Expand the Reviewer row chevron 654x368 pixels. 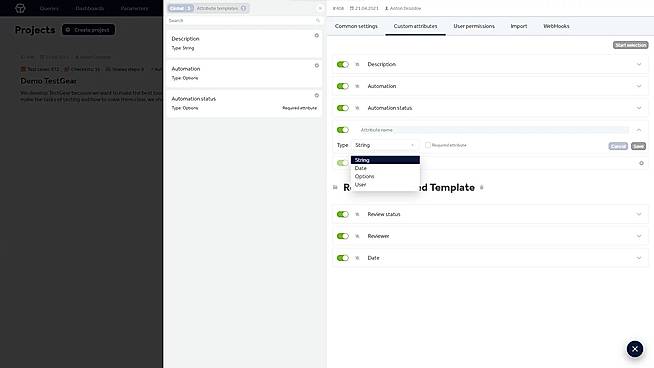(639, 236)
